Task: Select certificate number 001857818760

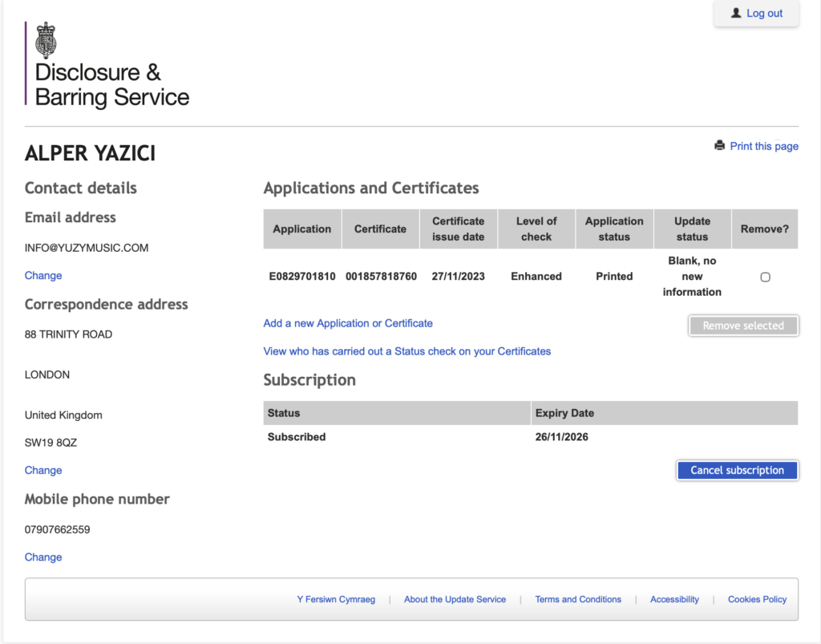Action: click(381, 277)
